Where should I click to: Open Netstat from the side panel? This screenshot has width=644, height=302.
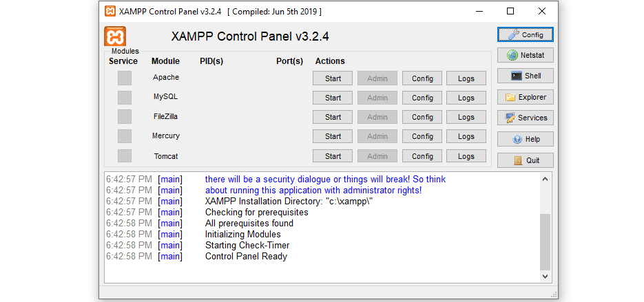pos(525,55)
